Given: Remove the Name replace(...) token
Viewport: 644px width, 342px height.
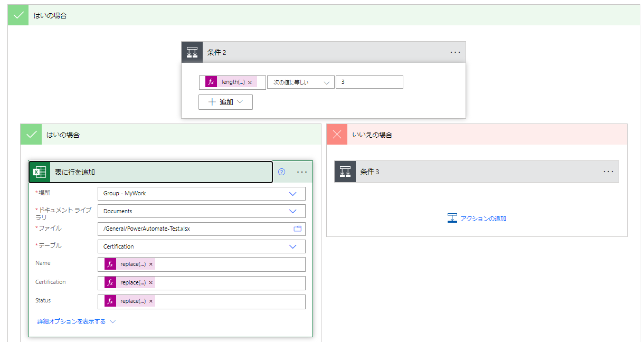Looking at the screenshot, I should tap(150, 264).
